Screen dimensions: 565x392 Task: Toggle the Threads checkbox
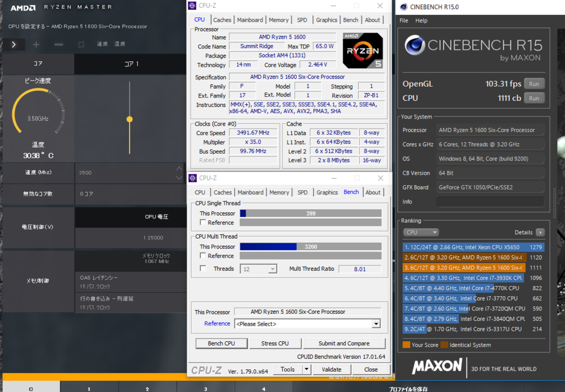coord(203,269)
